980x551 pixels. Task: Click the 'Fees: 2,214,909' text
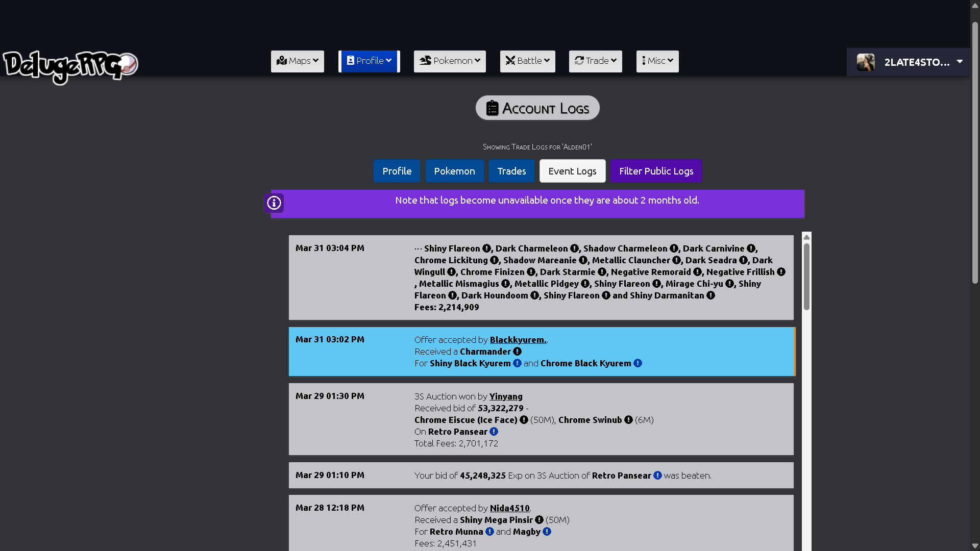pos(447,307)
